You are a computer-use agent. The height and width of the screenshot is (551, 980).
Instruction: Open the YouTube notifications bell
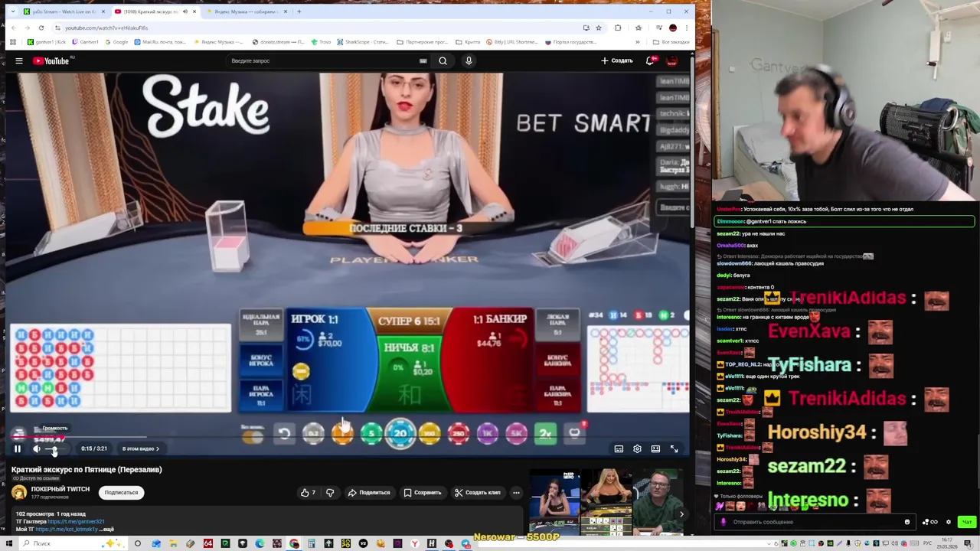click(x=650, y=60)
